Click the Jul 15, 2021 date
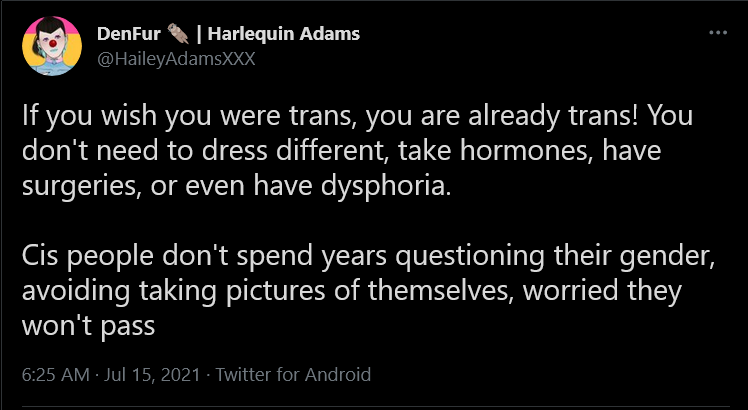This screenshot has height=410, width=748. (152, 374)
